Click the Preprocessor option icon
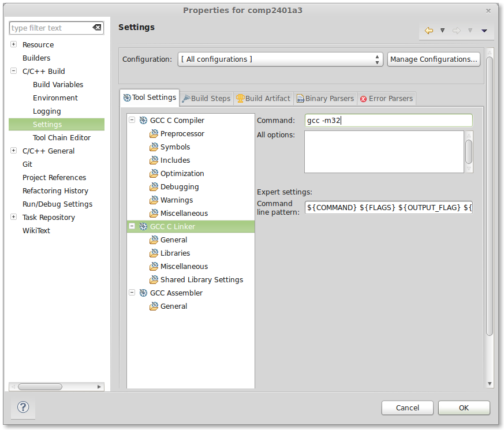 click(154, 134)
